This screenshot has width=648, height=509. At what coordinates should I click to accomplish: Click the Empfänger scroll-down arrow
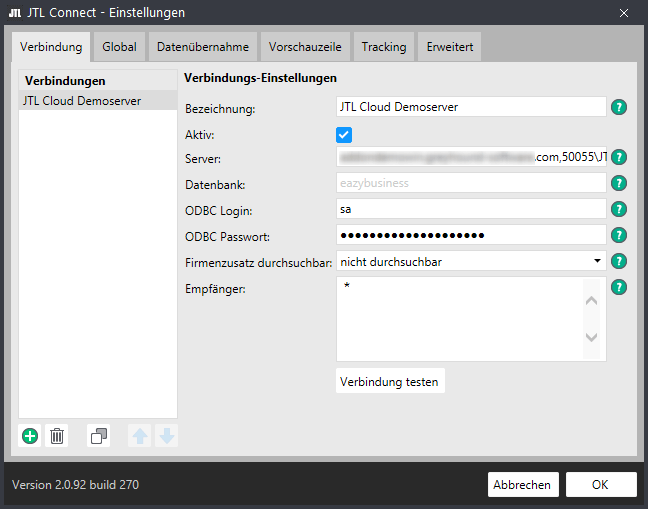[591, 337]
